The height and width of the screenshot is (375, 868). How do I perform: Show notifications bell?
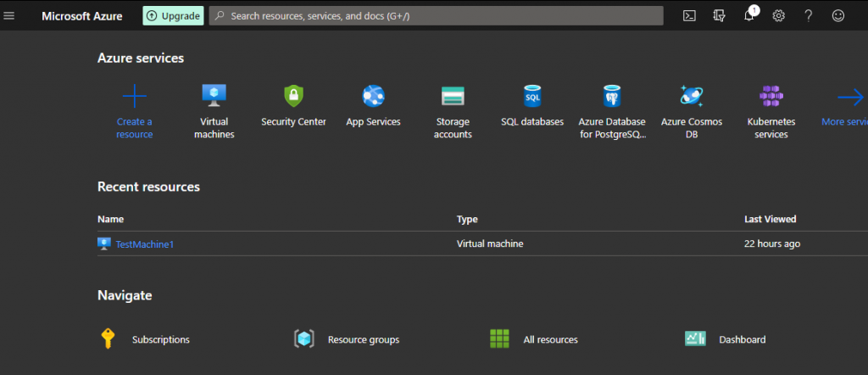pos(748,15)
